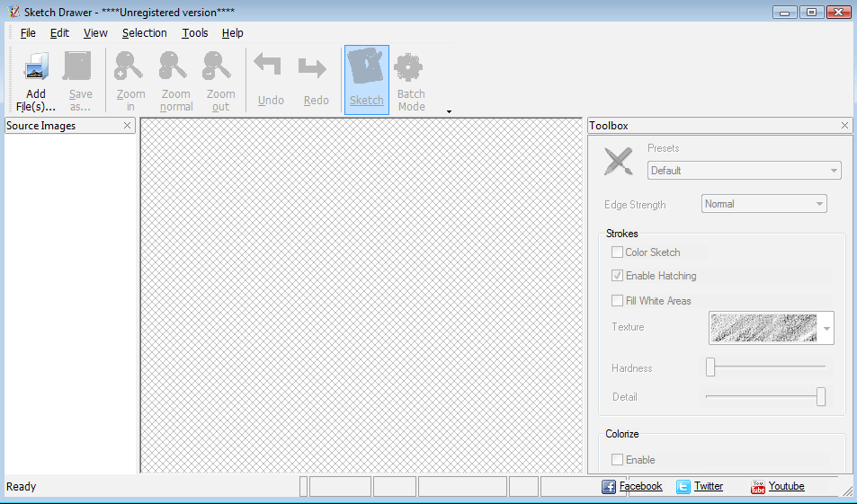
Task: Click the Colorize group label
Action: coord(622,434)
